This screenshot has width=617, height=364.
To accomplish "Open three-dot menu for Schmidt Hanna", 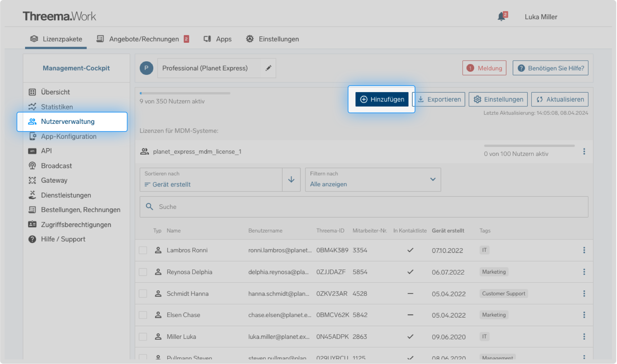I will point(584,293).
